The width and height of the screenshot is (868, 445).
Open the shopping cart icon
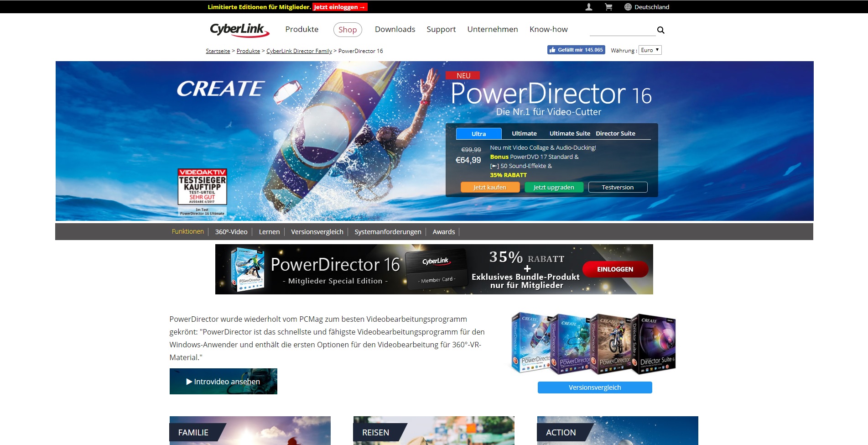click(x=608, y=7)
